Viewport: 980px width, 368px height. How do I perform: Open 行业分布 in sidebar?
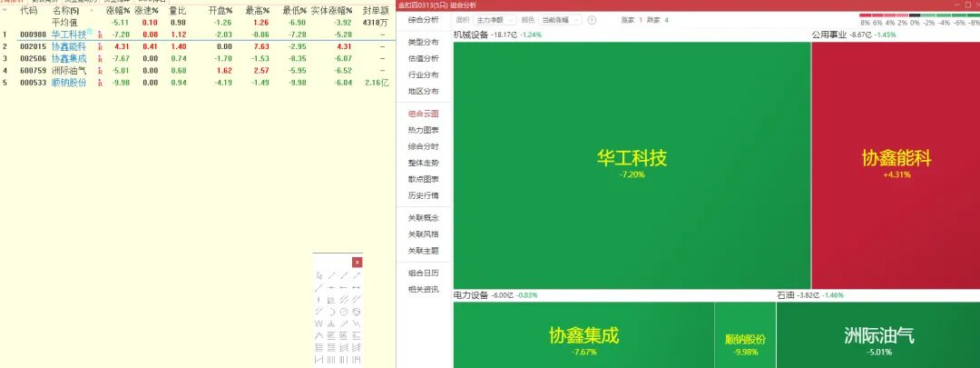[x=423, y=75]
